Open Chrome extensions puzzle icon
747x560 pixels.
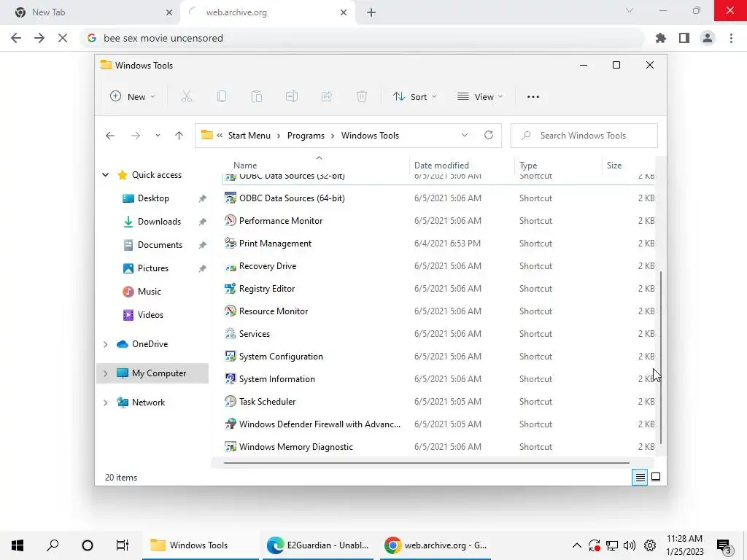tap(660, 38)
